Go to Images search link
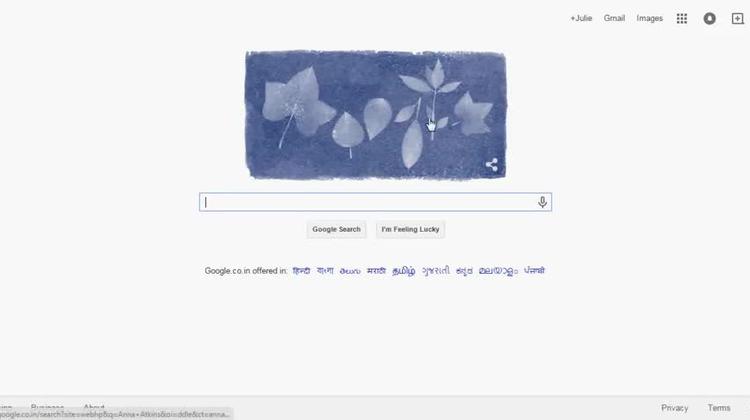 [650, 18]
